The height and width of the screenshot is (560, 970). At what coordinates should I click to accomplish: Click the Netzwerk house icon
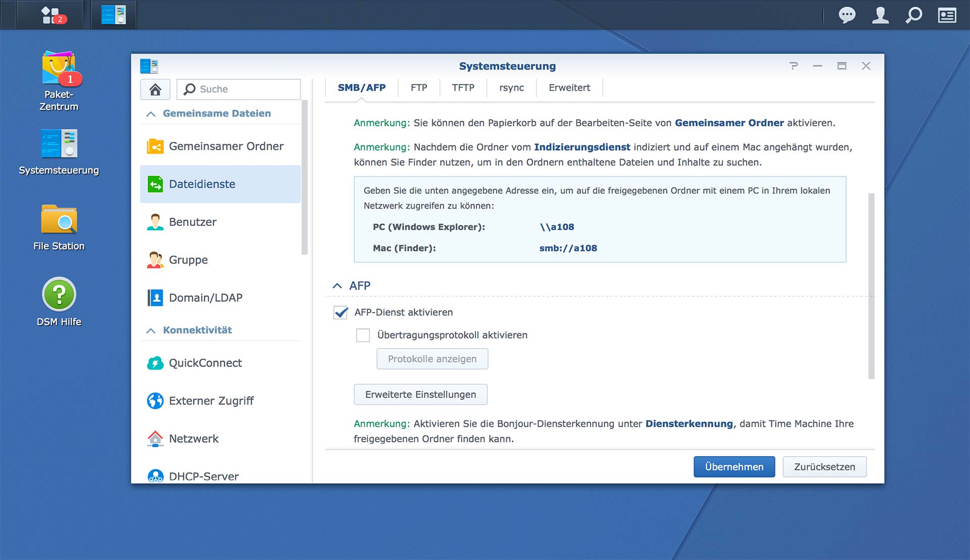coord(155,439)
